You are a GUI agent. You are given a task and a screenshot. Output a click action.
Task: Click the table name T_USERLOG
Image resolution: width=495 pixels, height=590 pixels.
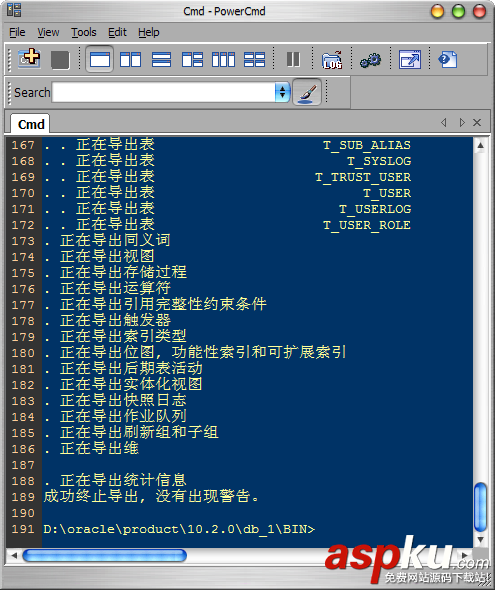pos(375,209)
